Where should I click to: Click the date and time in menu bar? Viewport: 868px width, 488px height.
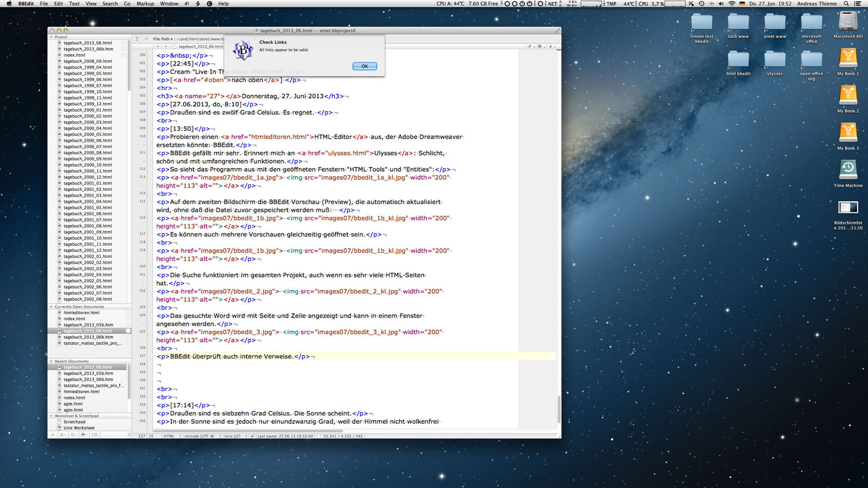point(770,3)
